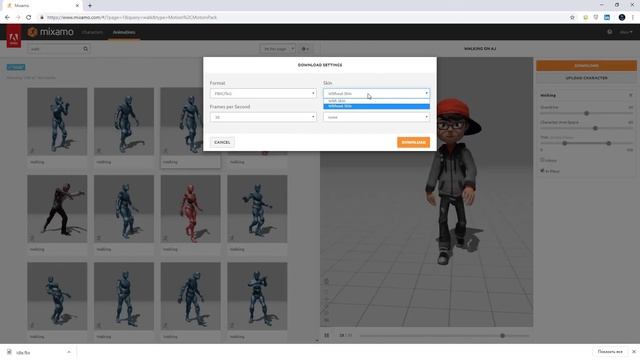Click the browser back arrow
640x360 pixels.
pos(7,18)
